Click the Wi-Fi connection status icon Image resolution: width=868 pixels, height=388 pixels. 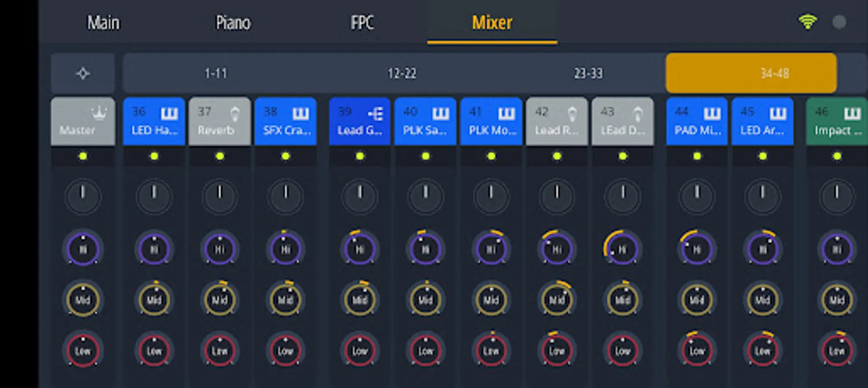(x=808, y=22)
